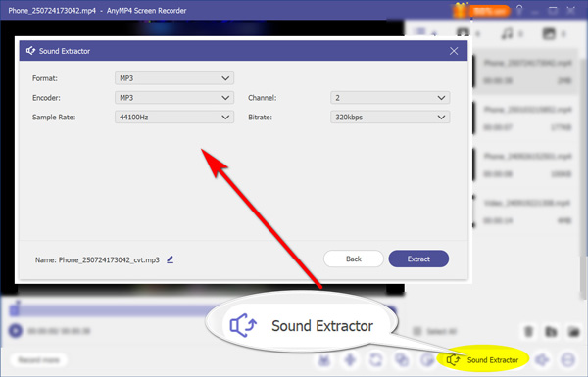Click the file name text Phone_250724173042_cvt.mp3

pos(109,259)
